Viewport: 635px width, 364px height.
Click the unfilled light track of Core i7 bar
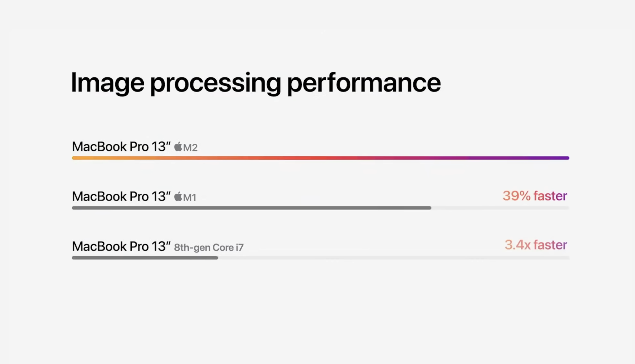tap(394, 258)
